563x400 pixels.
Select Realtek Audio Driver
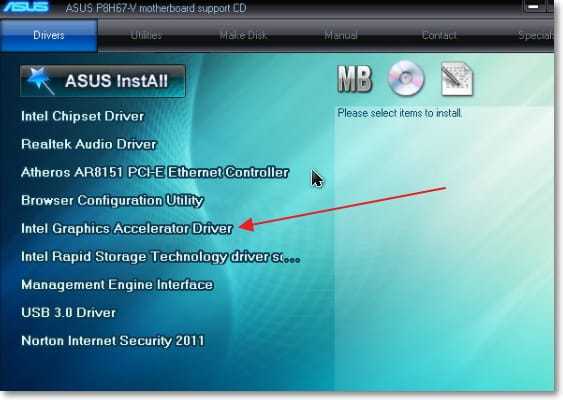[89, 144]
